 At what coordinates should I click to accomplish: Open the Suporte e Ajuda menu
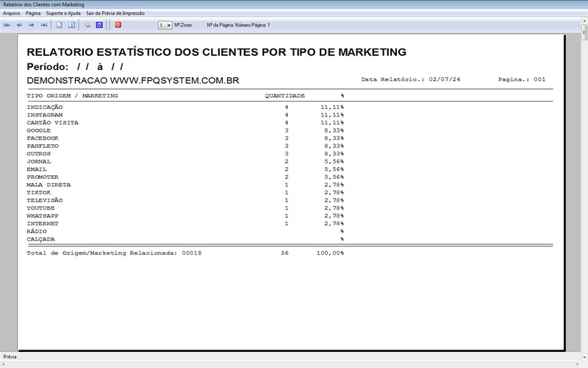(63, 13)
